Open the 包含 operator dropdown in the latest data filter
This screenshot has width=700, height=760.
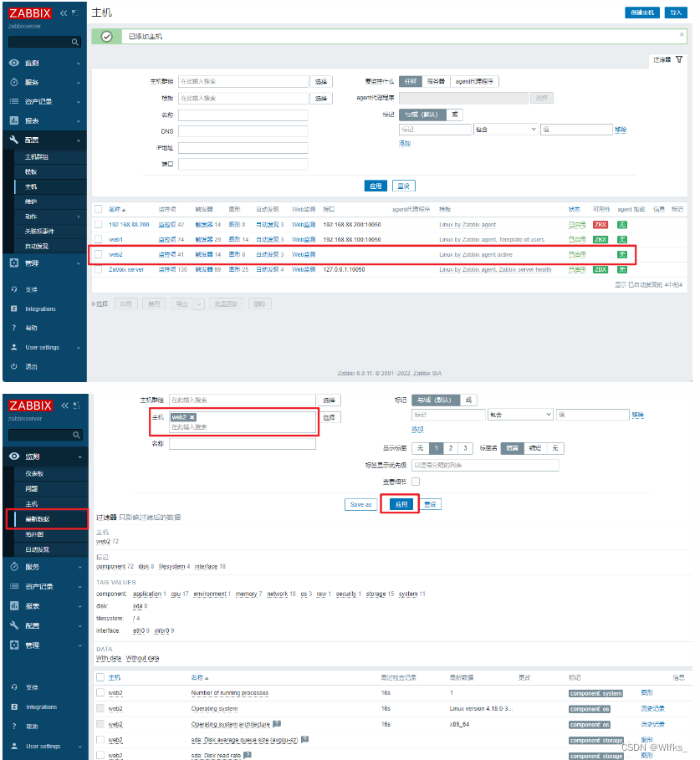[x=520, y=415]
